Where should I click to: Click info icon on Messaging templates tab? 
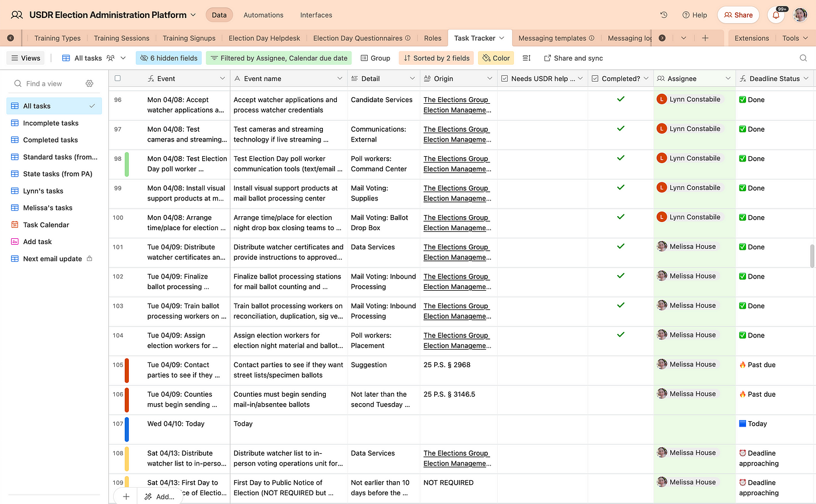point(592,38)
